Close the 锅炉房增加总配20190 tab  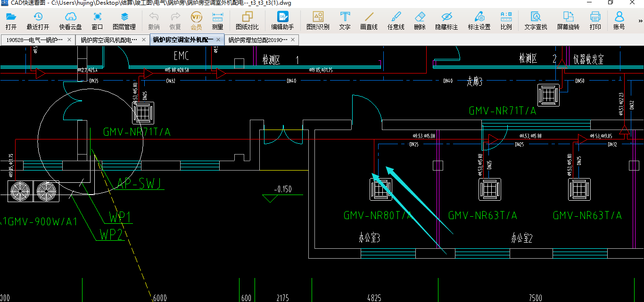293,40
